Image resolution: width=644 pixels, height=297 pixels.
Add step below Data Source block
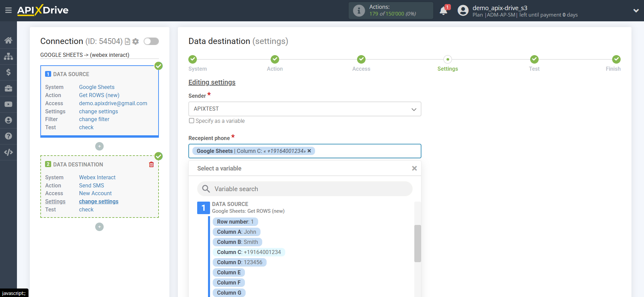point(99,146)
